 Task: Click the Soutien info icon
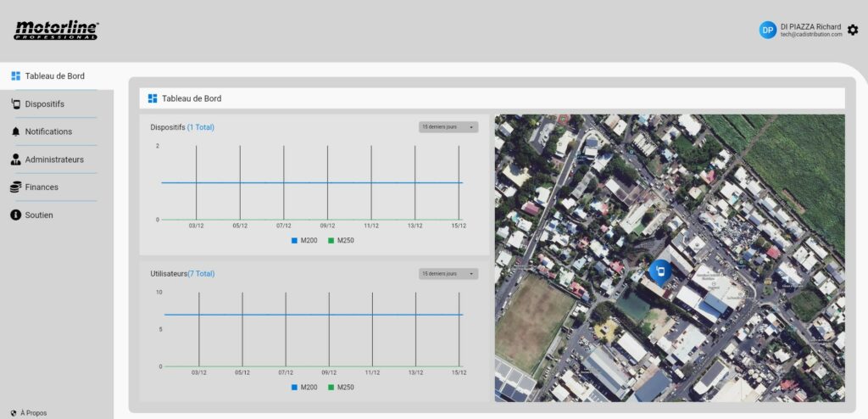(15, 215)
